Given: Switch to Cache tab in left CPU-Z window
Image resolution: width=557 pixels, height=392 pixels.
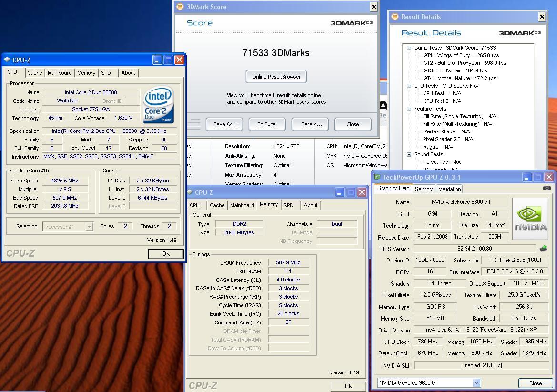Looking at the screenshot, I should click(x=34, y=73).
